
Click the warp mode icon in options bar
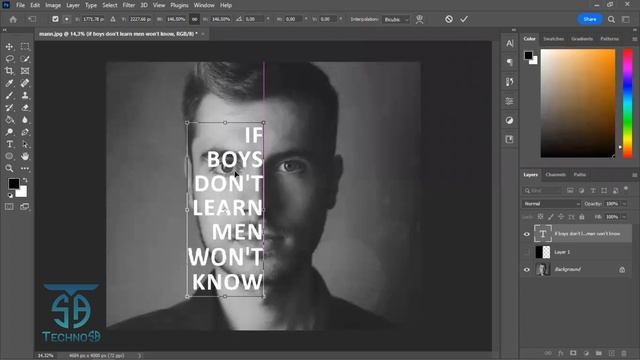tap(420, 19)
